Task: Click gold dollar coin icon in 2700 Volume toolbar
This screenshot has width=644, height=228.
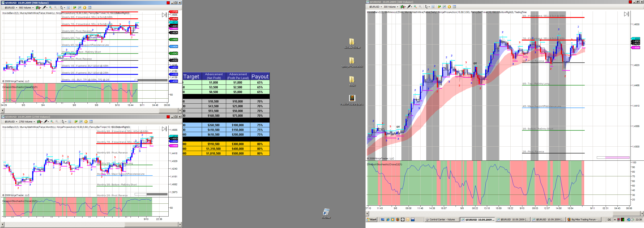Action: pyautogui.click(x=86, y=122)
